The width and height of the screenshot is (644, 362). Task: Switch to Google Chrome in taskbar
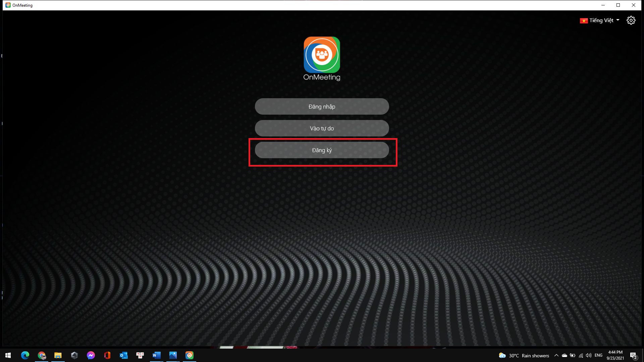pos(42,355)
